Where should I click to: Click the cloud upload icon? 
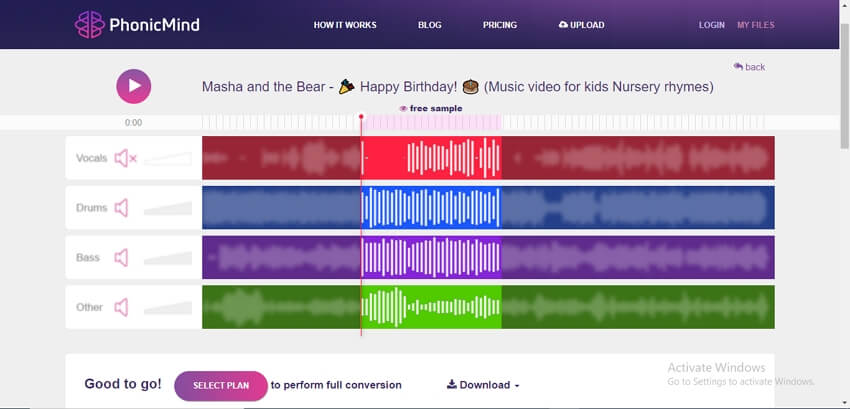563,25
